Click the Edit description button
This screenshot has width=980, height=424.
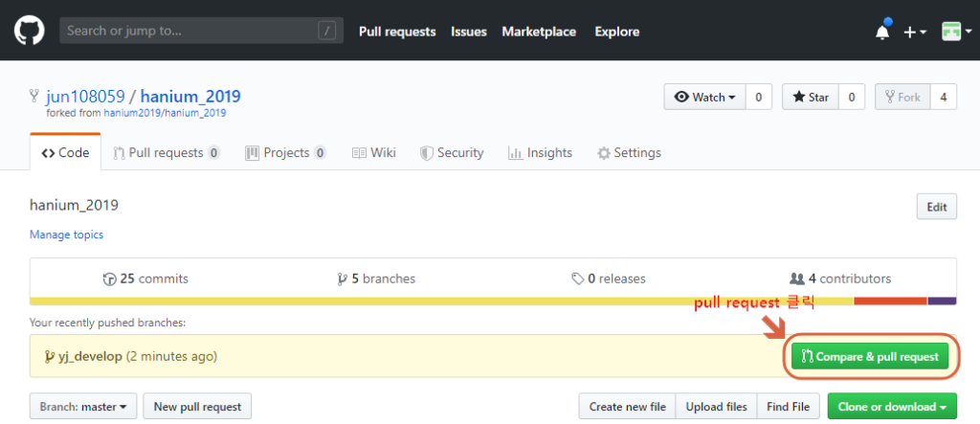coord(936,207)
